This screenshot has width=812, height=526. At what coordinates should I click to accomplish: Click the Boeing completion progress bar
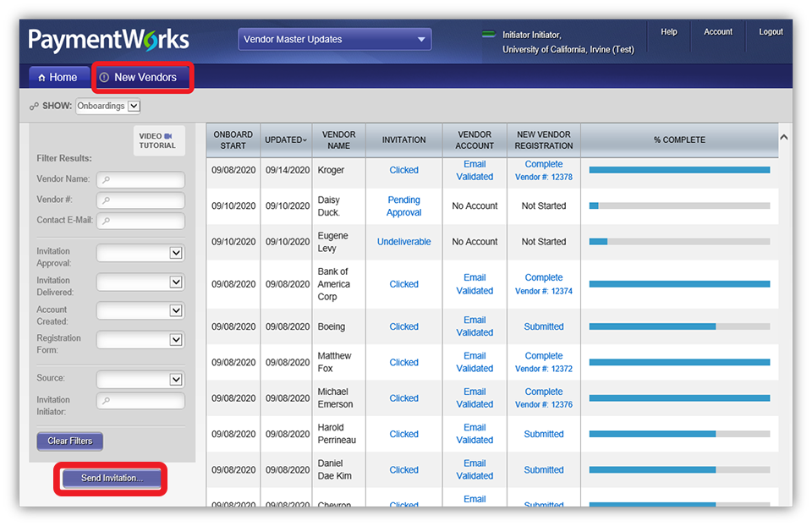click(679, 326)
